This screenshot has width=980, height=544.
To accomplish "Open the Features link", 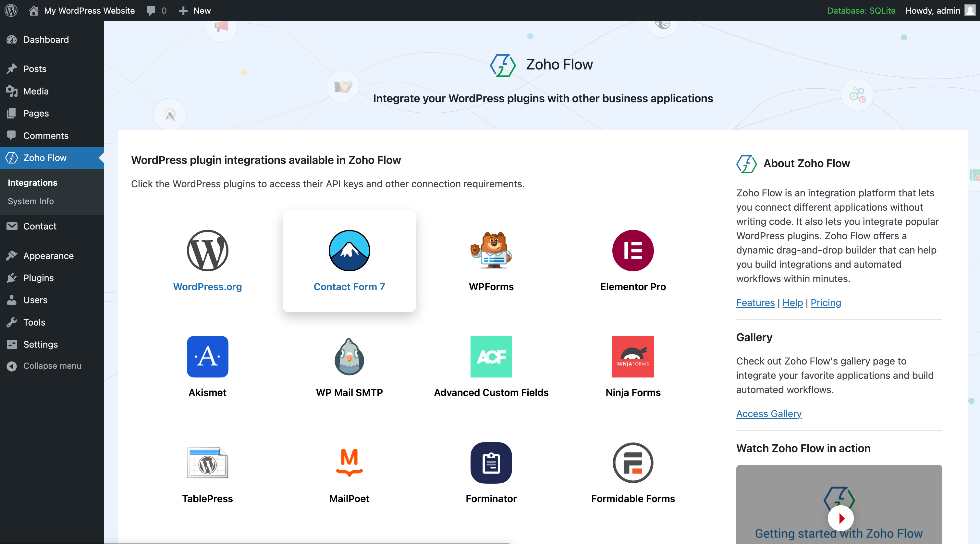I will [755, 303].
